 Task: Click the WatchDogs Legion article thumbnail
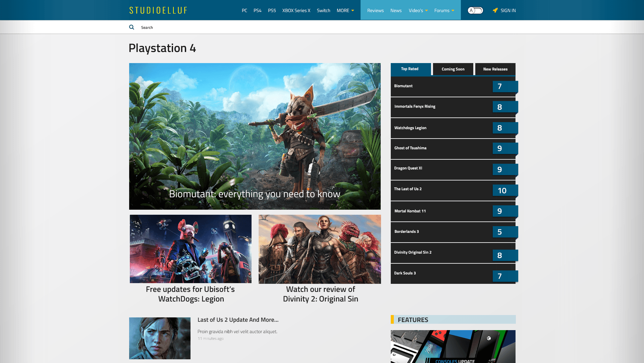[191, 249]
